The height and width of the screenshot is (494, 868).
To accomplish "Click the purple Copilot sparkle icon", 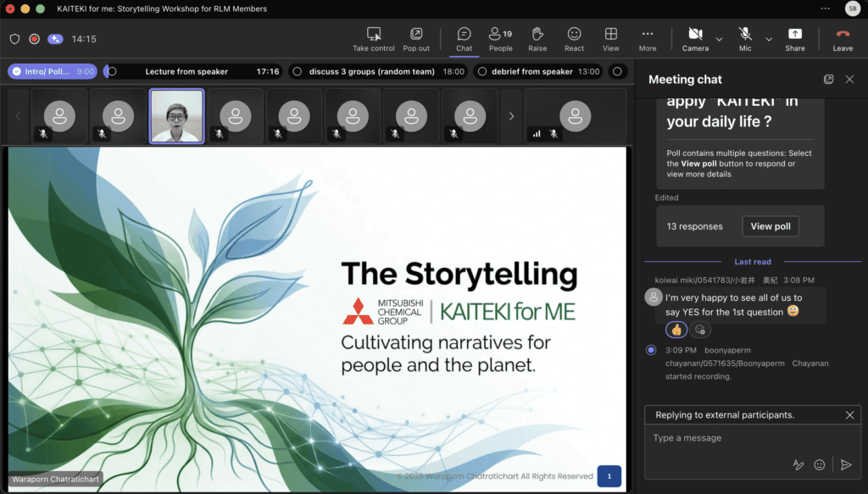I will click(55, 39).
